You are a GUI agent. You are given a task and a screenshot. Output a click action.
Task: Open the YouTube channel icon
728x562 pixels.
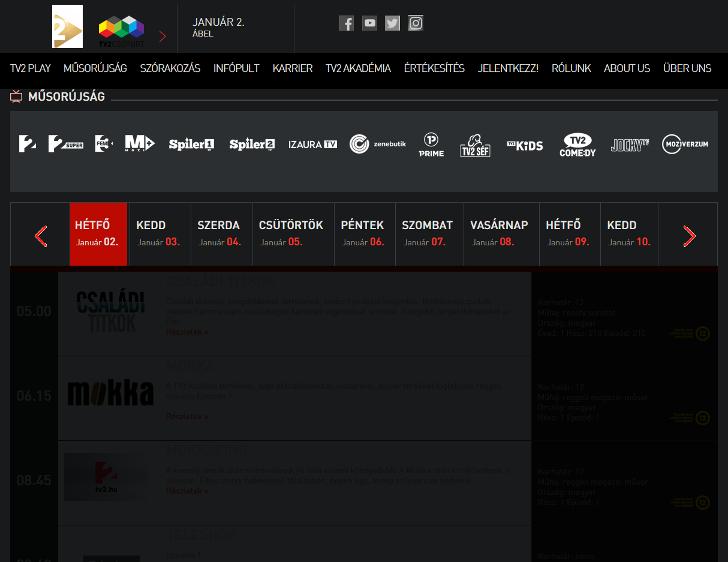369,23
